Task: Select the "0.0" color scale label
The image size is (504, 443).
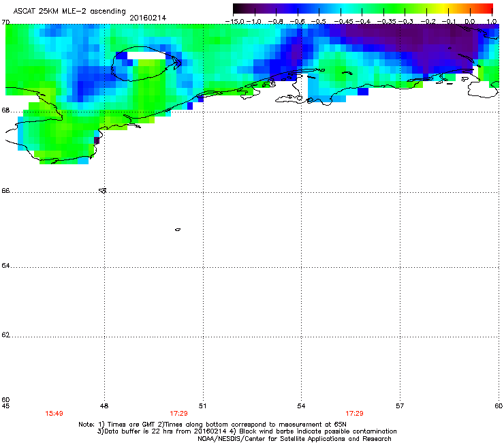Action: coord(470,22)
